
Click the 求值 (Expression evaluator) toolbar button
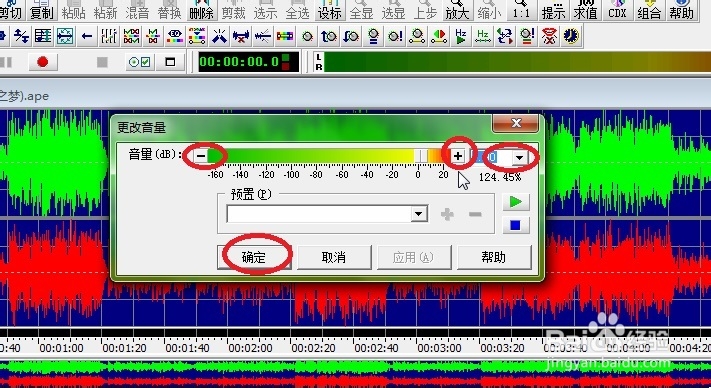coord(585,11)
